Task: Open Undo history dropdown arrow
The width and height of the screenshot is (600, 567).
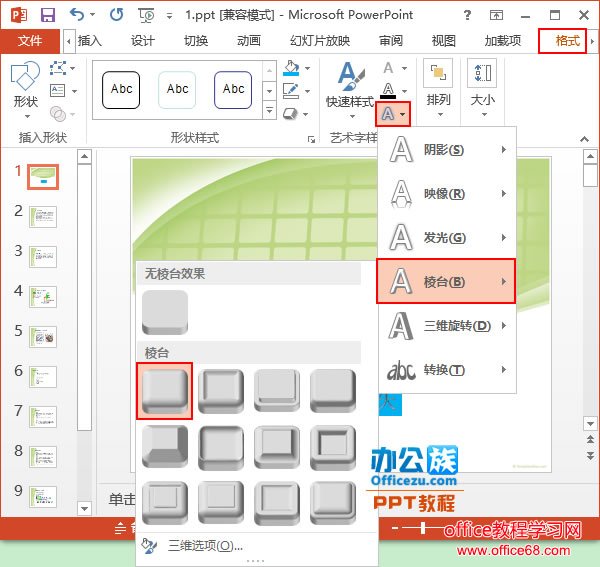Action: (x=93, y=15)
